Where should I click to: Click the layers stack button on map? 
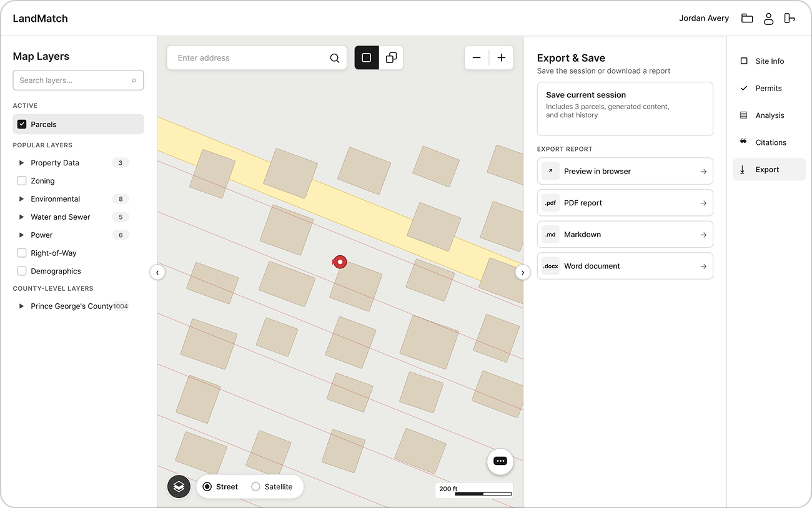[179, 486]
